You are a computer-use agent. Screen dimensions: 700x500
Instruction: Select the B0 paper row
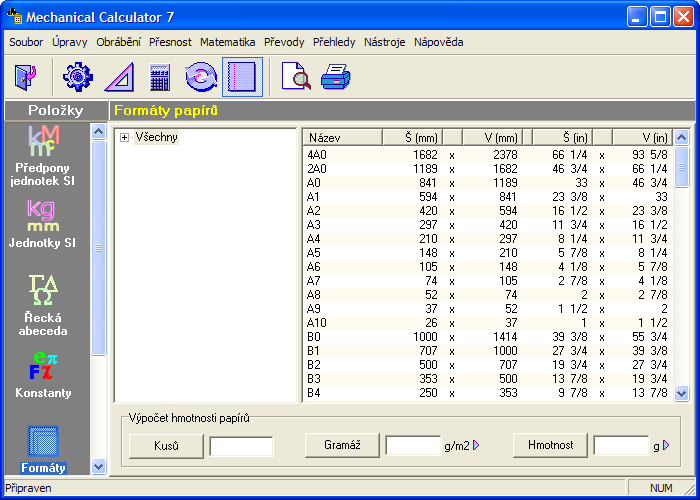pyautogui.click(x=488, y=337)
